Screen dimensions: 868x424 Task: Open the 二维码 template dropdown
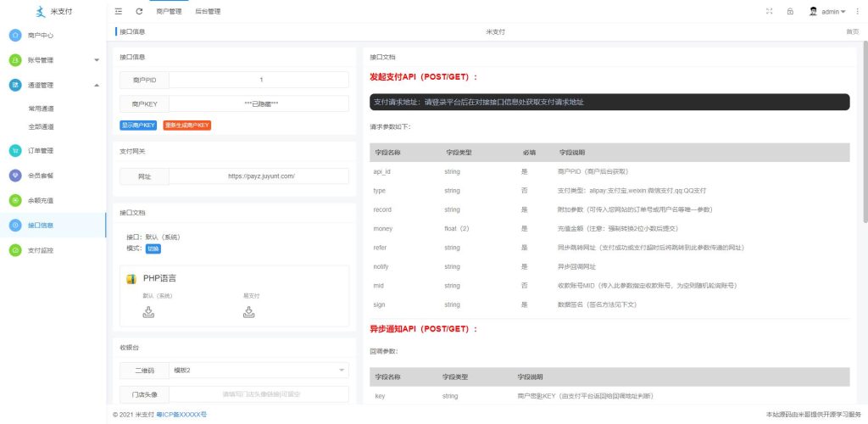coord(259,370)
